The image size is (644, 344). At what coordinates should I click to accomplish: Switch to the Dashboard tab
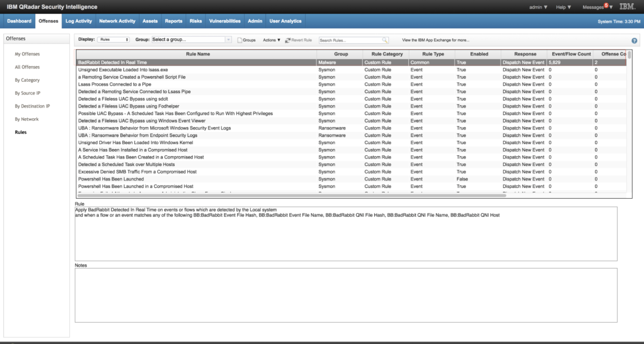point(19,21)
